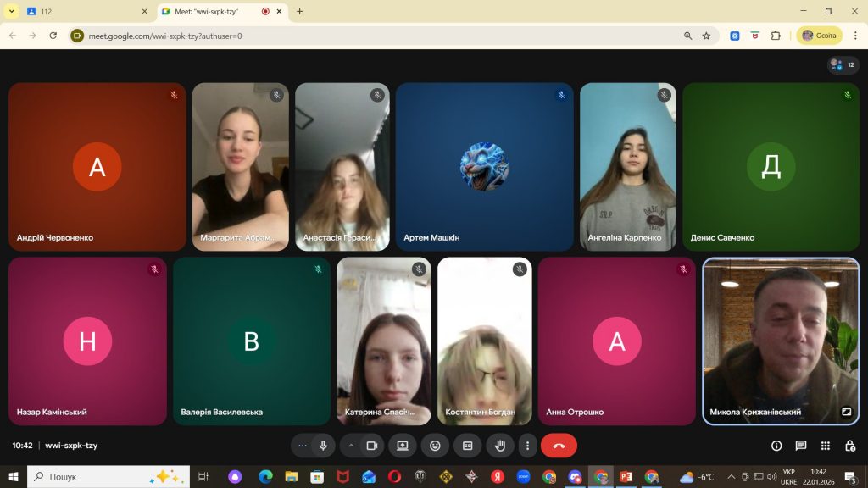Toggle the camera on or off
The width and height of the screenshot is (868, 488).
(x=371, y=446)
